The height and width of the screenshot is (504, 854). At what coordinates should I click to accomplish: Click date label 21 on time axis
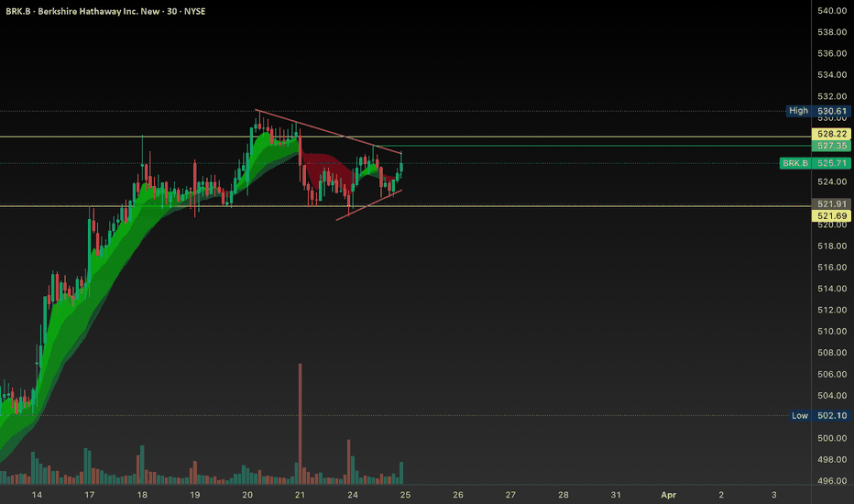click(301, 495)
